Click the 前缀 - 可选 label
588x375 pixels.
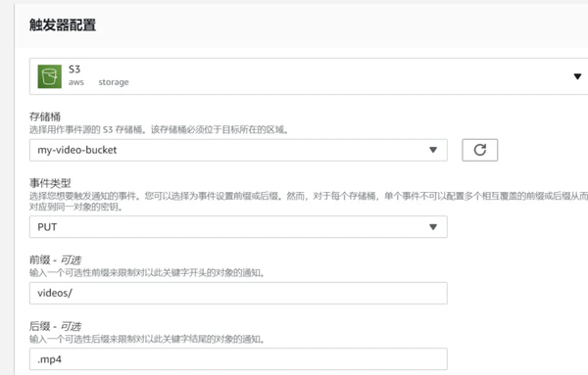(55, 259)
